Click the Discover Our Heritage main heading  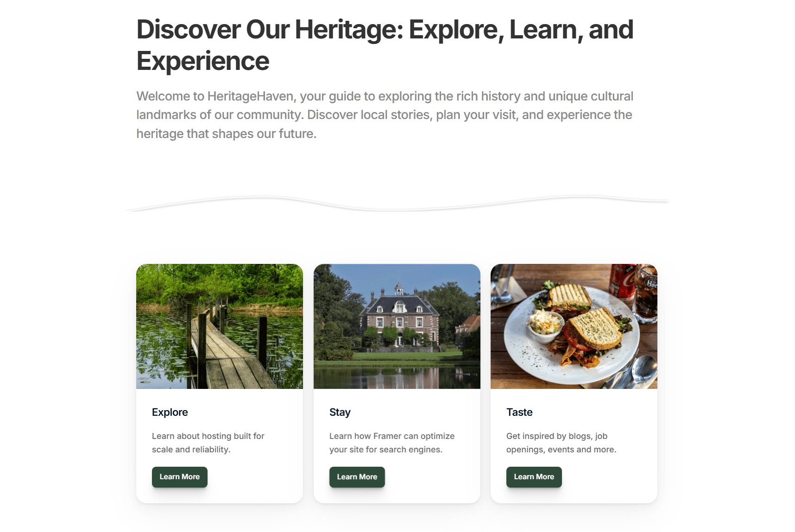click(x=385, y=45)
